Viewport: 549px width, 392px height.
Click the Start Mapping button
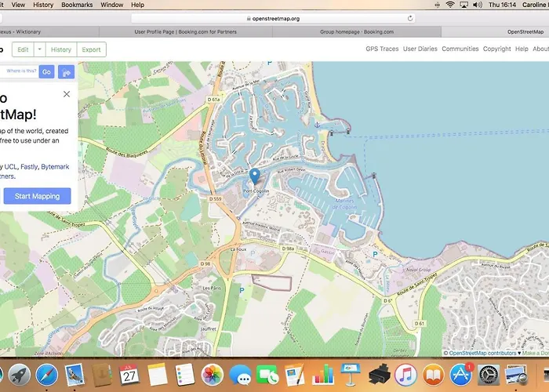click(x=37, y=196)
